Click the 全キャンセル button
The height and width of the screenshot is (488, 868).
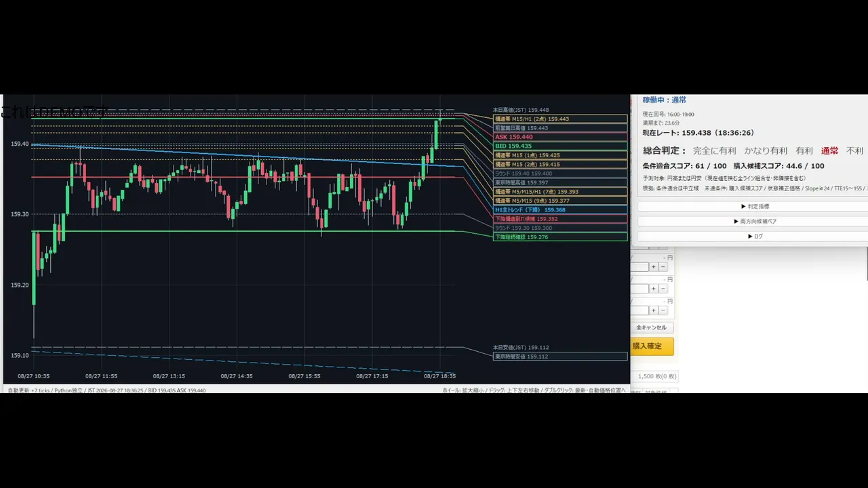coord(651,327)
